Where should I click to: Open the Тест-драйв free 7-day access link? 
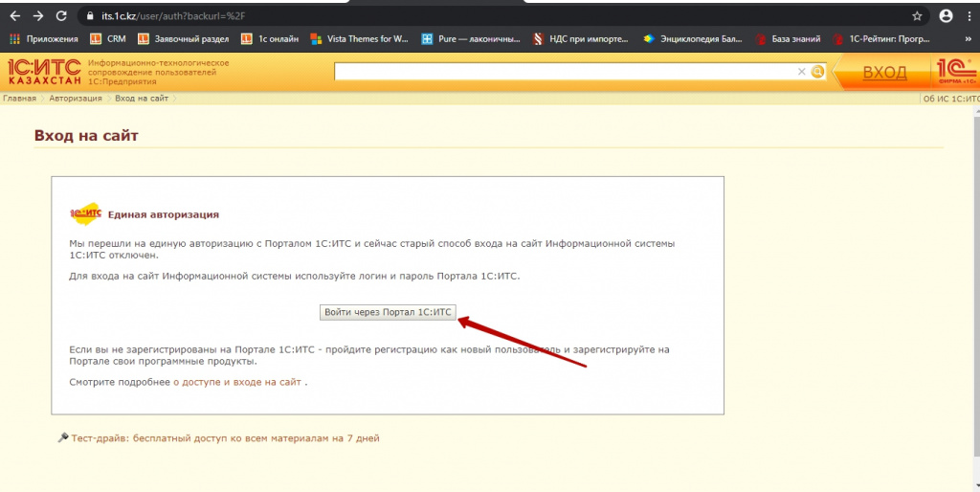tap(225, 438)
